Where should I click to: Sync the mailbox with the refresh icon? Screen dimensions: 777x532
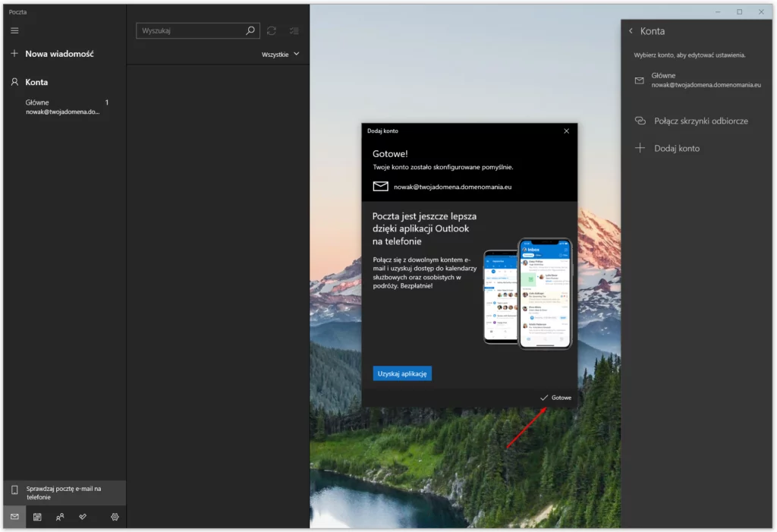click(x=272, y=30)
